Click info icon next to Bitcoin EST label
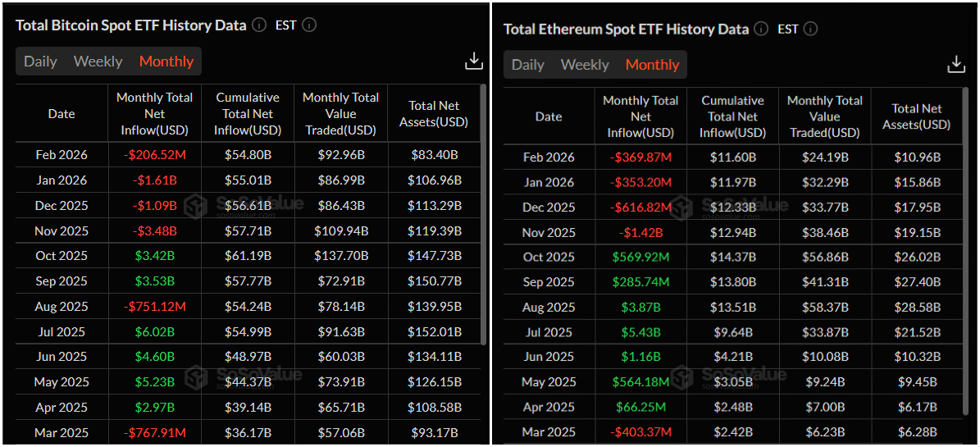This screenshot has height=447, width=980. (x=309, y=25)
